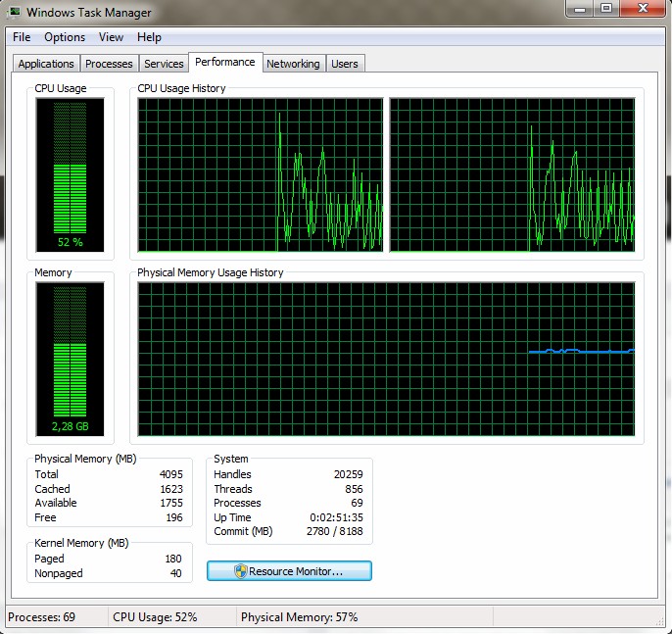
Task: Switch to the Users tab
Action: (x=345, y=64)
